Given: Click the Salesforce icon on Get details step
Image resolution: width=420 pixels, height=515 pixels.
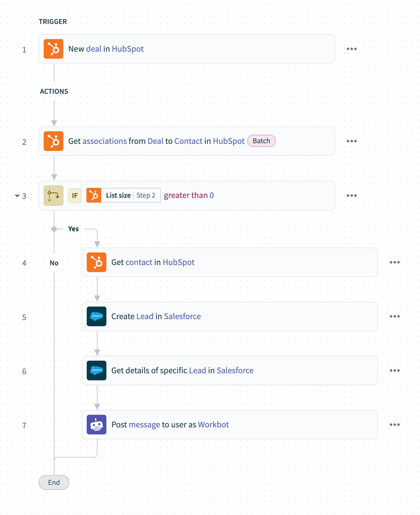Looking at the screenshot, I should pos(97,370).
